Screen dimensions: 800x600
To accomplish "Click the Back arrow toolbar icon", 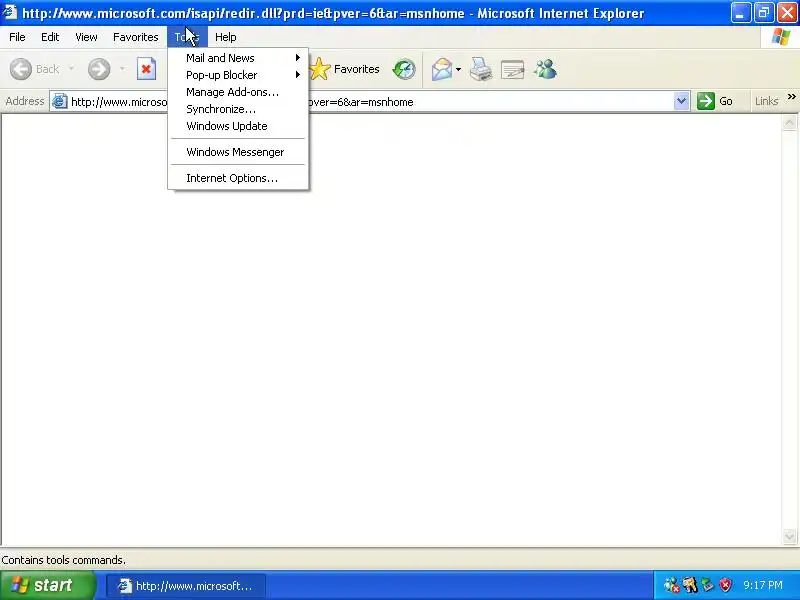I will click(21, 69).
